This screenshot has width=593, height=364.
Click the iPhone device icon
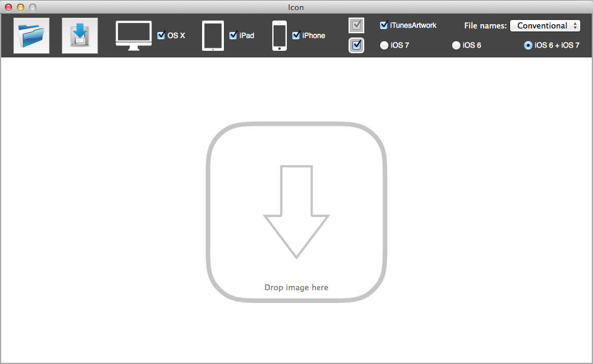coord(280,36)
